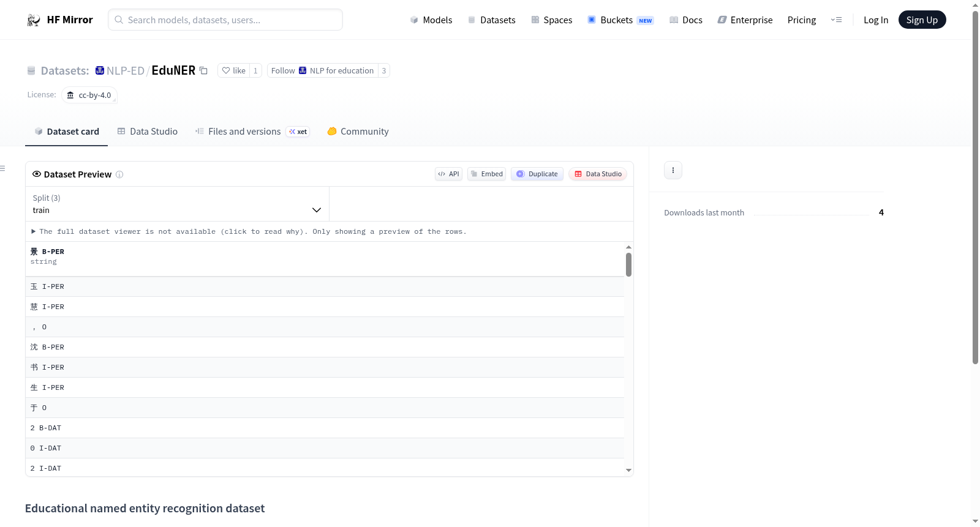The width and height of the screenshot is (980, 527).
Task: Go to Spaces
Action: [x=551, y=20]
